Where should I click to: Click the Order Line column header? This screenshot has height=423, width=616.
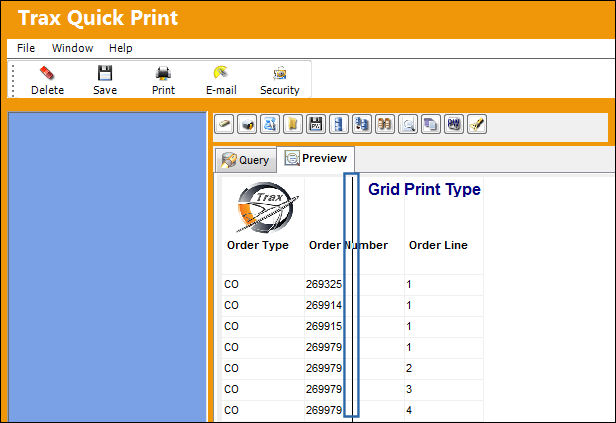click(438, 245)
